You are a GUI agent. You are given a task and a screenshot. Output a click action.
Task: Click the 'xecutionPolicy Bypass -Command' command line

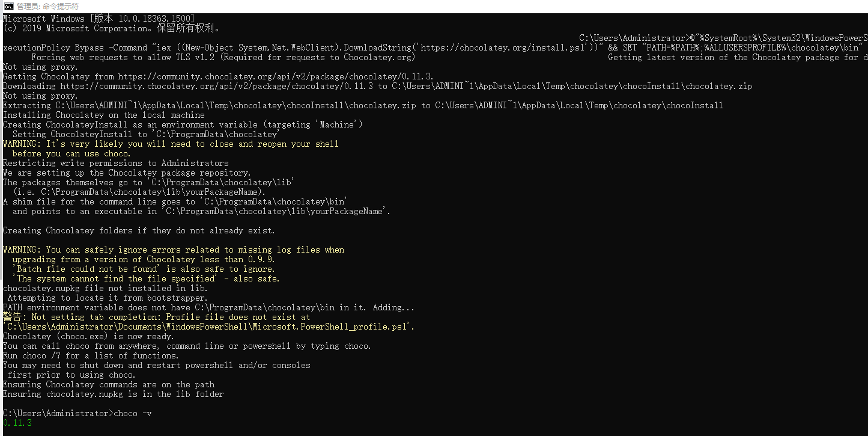tap(433, 48)
